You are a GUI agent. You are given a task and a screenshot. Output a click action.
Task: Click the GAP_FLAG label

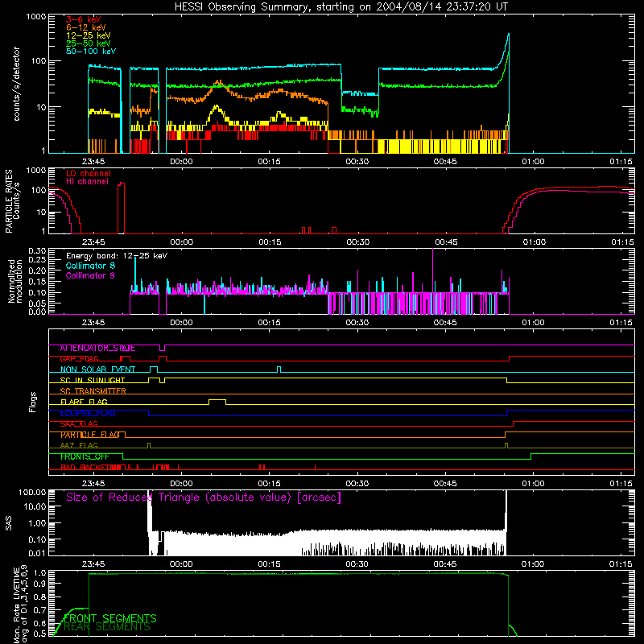point(79,359)
